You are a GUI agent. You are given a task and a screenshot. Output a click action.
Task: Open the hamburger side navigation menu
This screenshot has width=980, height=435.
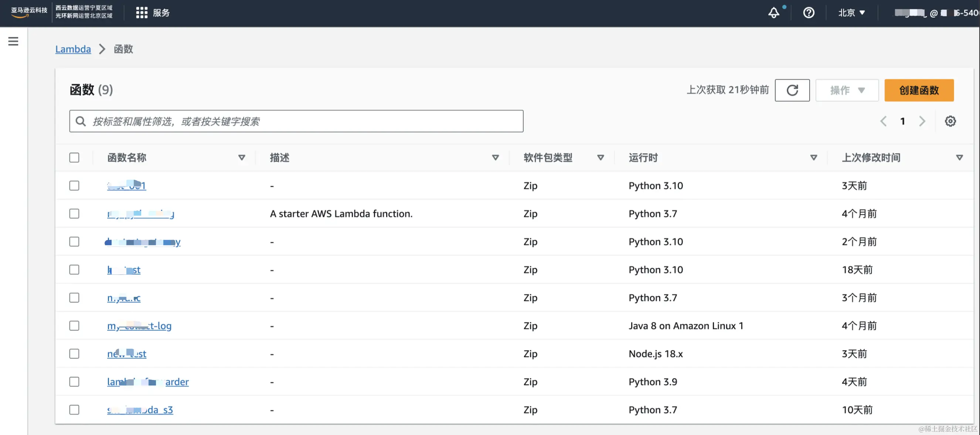click(x=13, y=41)
